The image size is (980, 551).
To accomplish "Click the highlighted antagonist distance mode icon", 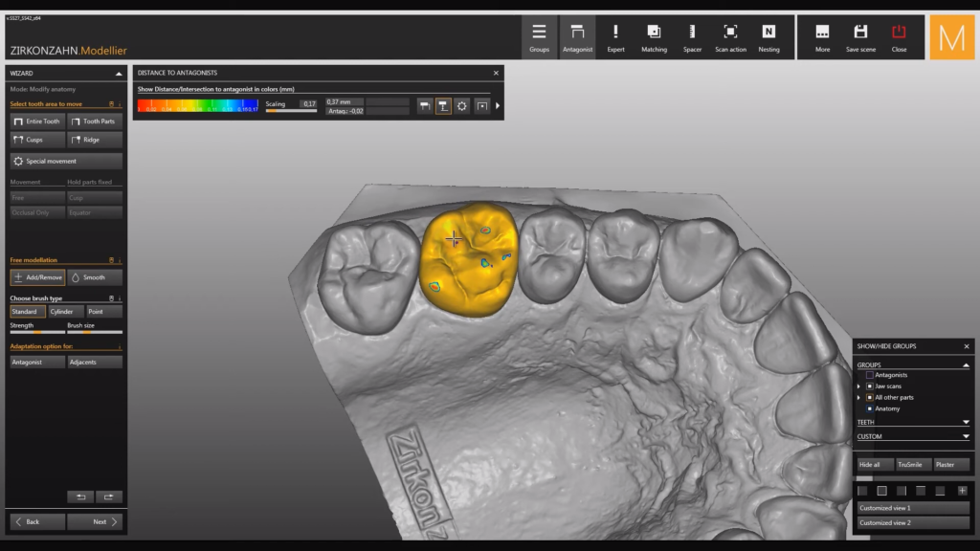I will (x=443, y=106).
